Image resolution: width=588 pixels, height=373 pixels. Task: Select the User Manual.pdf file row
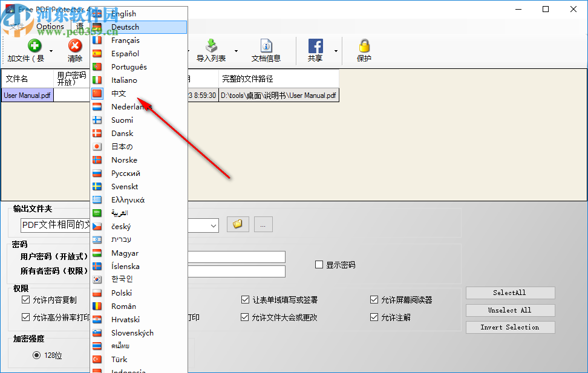(x=27, y=95)
